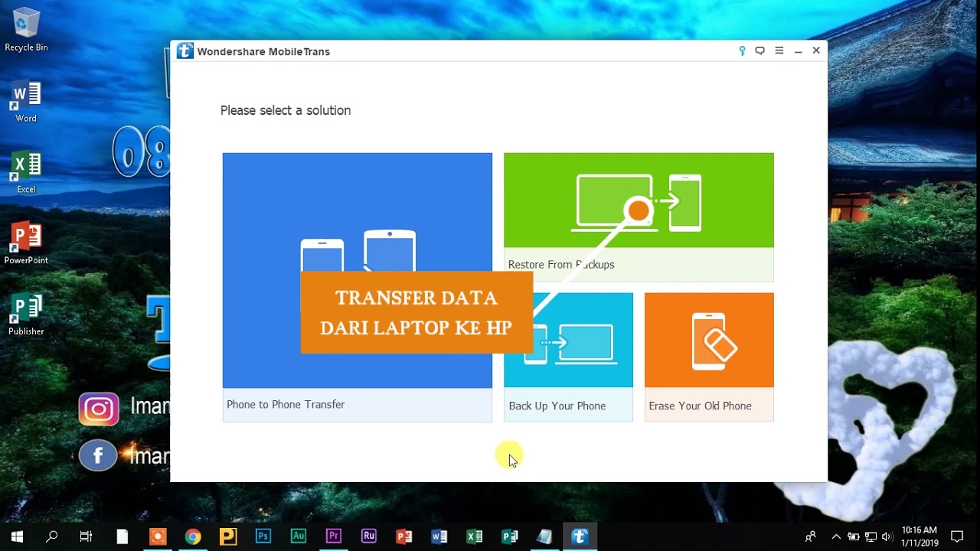Open the network tray icon
The image size is (980, 551).
point(871,536)
